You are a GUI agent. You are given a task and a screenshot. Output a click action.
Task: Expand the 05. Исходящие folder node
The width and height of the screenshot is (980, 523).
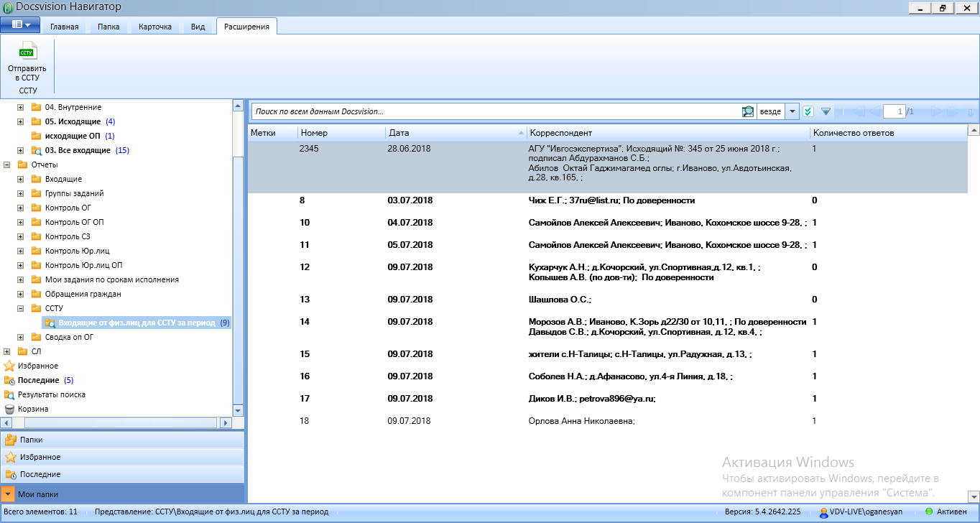21,121
